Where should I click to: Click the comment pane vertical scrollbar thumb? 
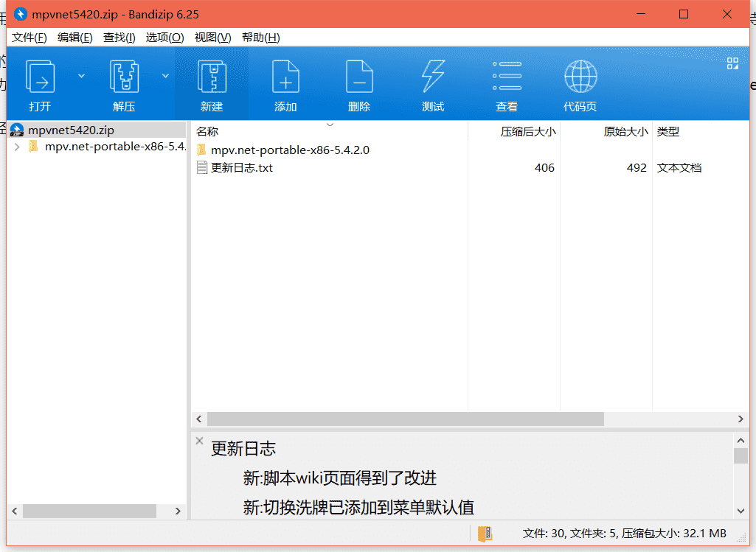tap(741, 455)
